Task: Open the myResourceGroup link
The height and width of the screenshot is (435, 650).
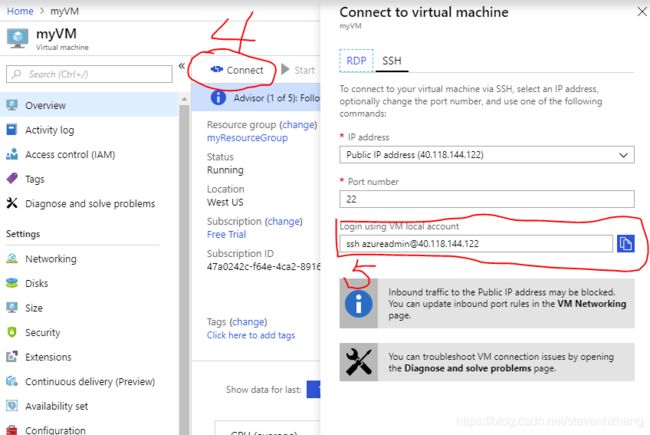Action: tap(247, 138)
